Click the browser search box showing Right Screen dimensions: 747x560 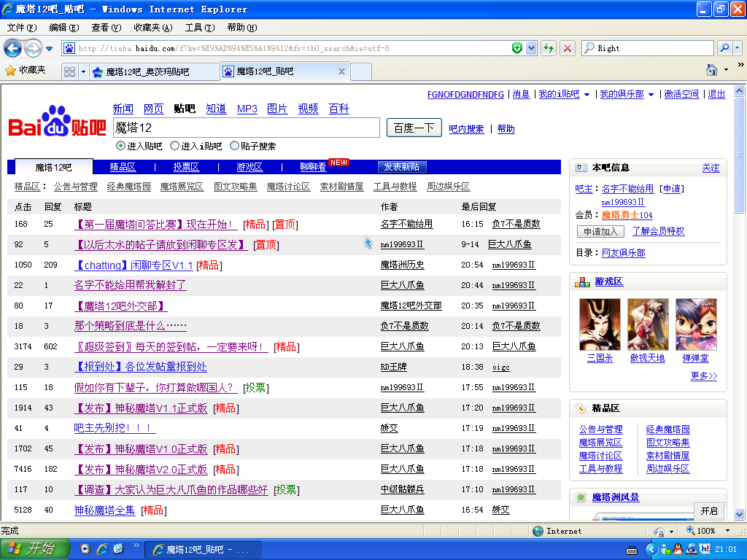648,48
